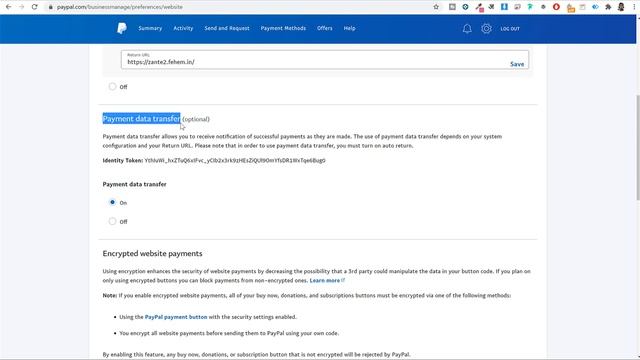Go back with the browser back arrow

pos(8,7)
